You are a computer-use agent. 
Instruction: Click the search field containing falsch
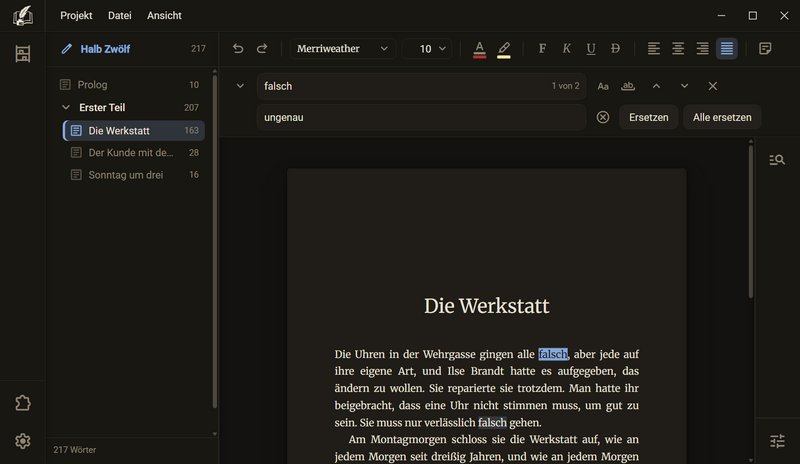421,86
